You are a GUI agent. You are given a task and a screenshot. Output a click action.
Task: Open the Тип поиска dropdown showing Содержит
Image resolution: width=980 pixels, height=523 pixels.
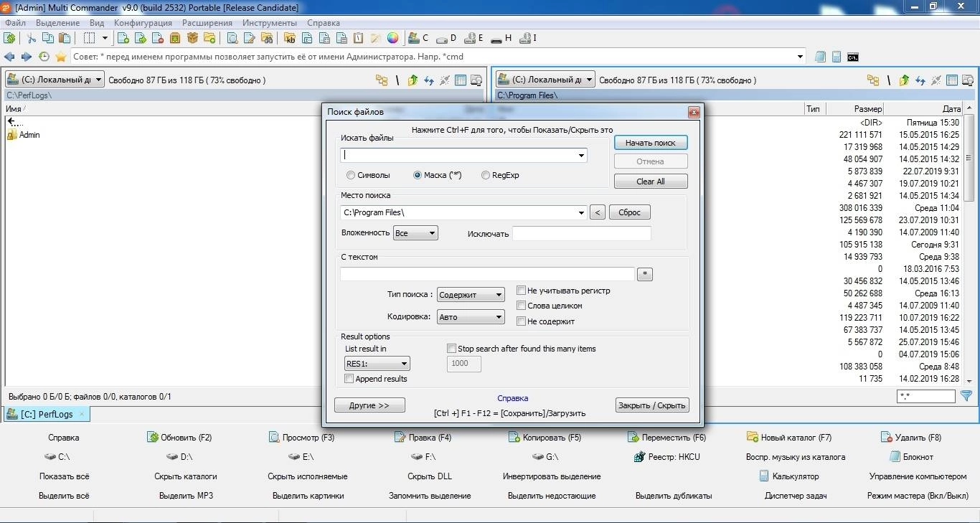click(x=471, y=295)
